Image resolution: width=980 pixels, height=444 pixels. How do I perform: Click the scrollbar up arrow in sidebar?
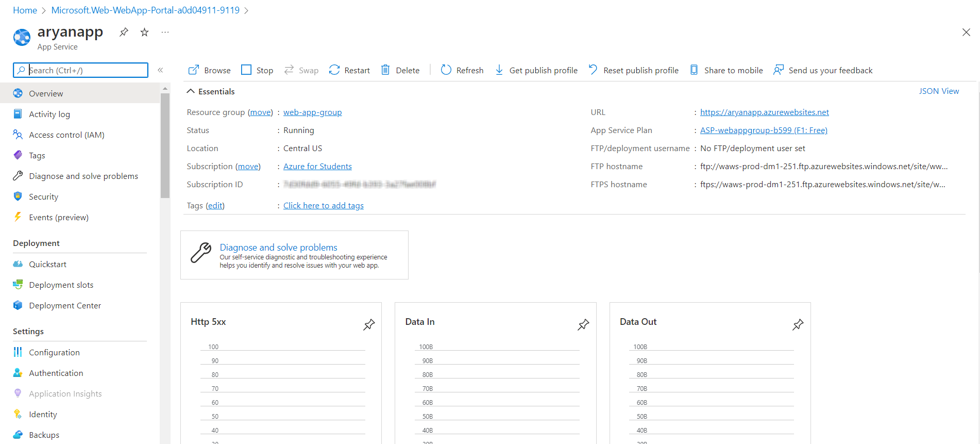[x=165, y=89]
